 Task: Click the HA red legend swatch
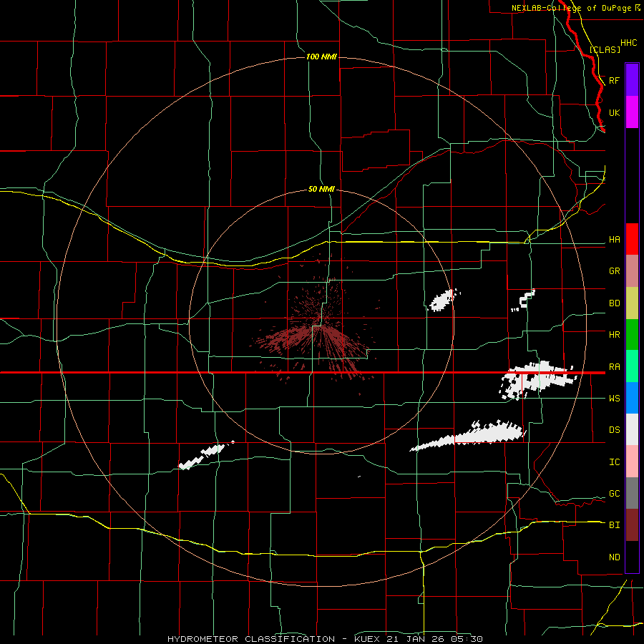[x=632, y=239]
